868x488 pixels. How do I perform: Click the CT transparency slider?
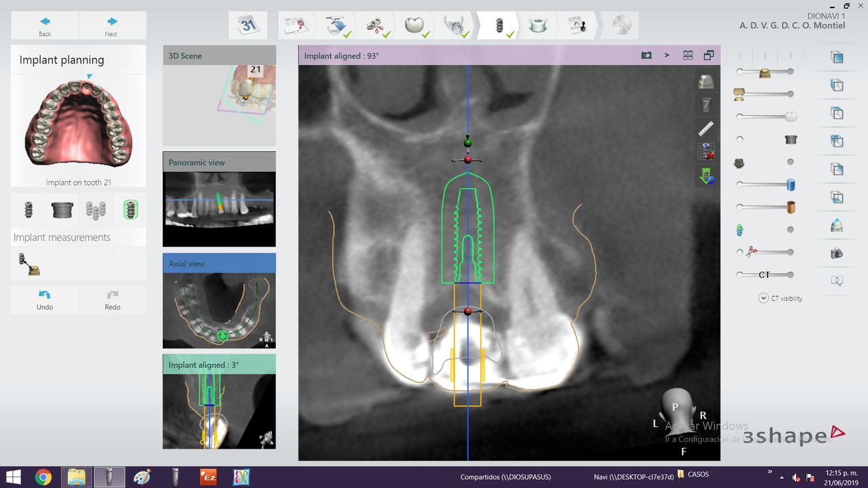[x=765, y=274]
